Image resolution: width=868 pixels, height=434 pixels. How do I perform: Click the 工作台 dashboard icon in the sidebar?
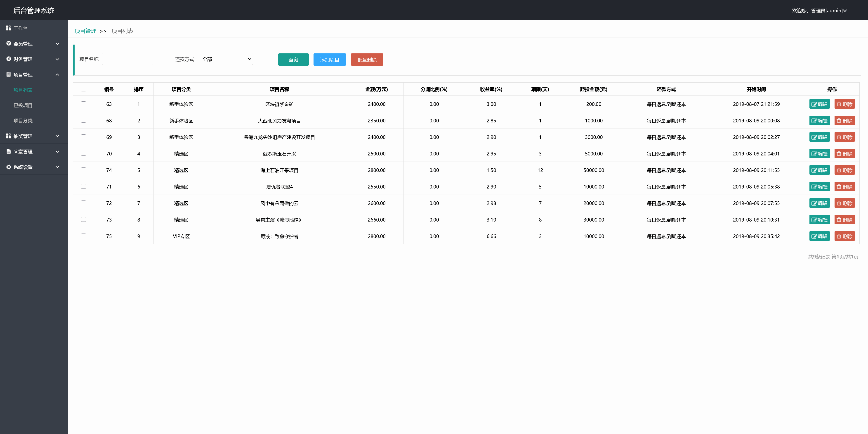click(x=8, y=28)
